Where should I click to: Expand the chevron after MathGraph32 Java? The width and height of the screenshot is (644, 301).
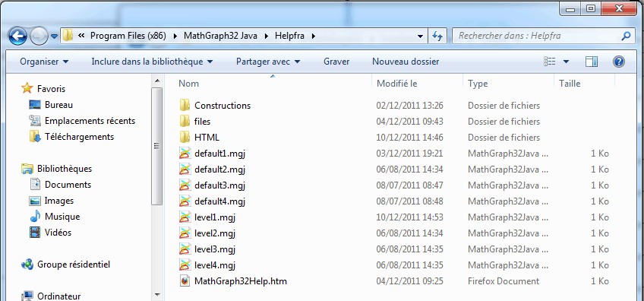point(267,36)
